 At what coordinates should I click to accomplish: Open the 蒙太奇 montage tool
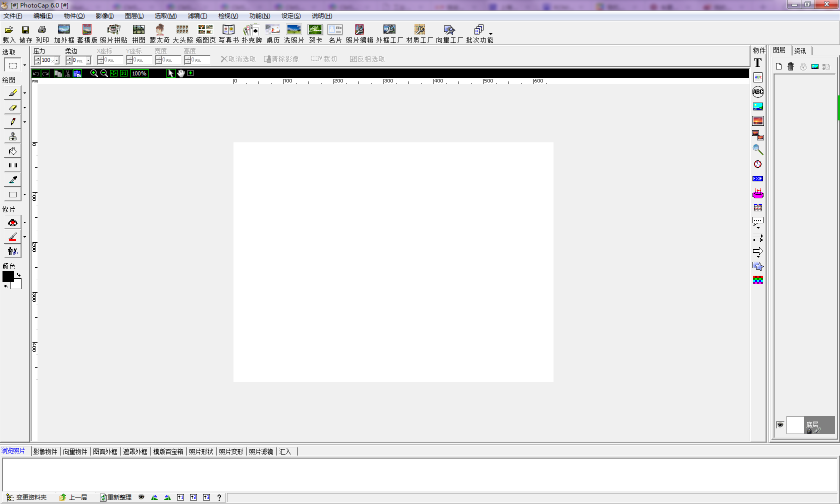point(159,33)
